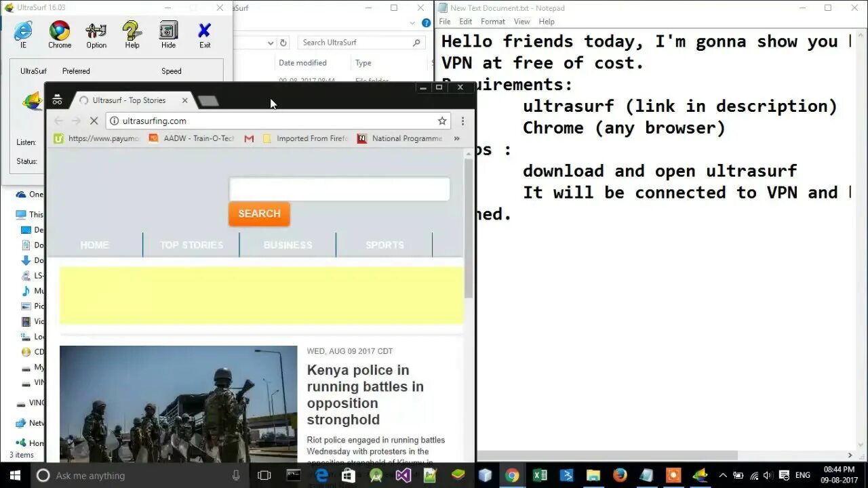
Task: Open the Option tool in UltraSurf
Action: point(96,35)
